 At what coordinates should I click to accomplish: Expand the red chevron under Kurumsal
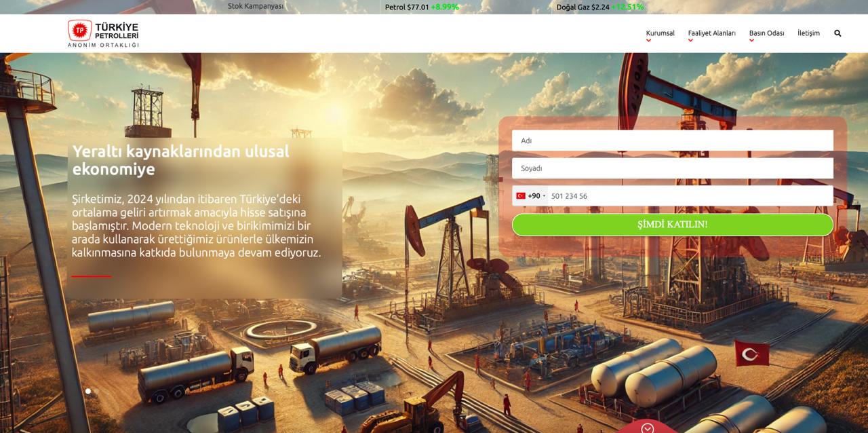(648, 41)
